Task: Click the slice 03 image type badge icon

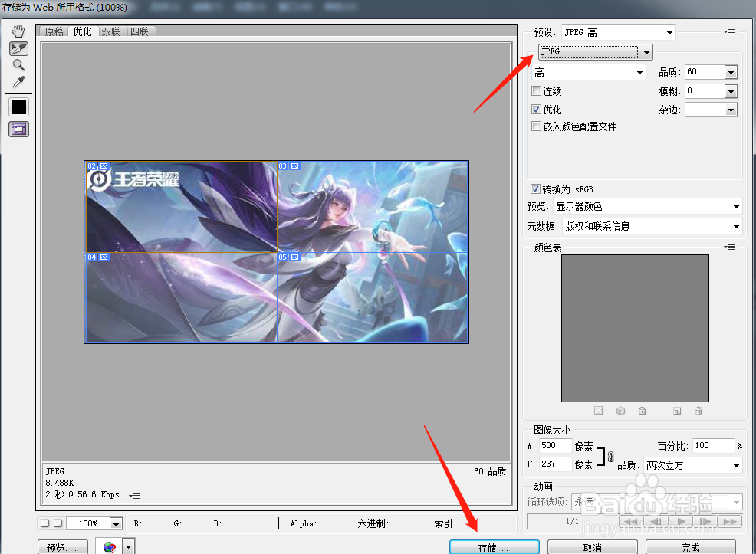Action: click(295, 166)
